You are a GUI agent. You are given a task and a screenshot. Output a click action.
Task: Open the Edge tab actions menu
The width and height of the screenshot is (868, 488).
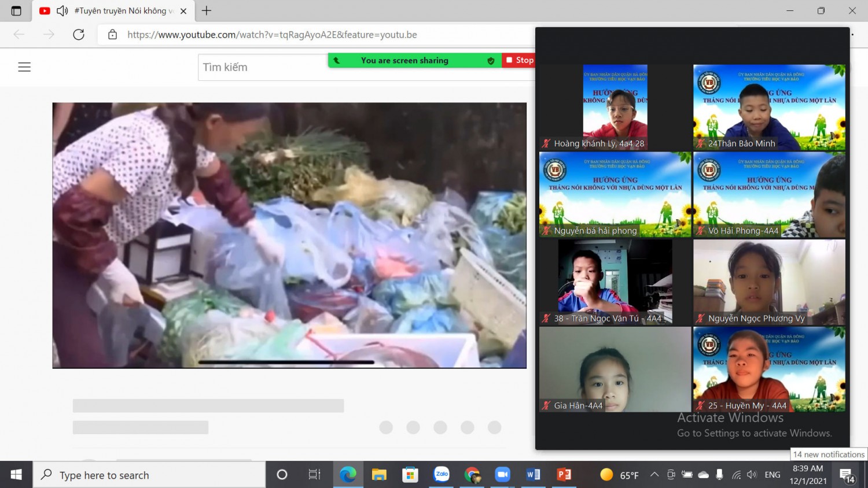[16, 11]
